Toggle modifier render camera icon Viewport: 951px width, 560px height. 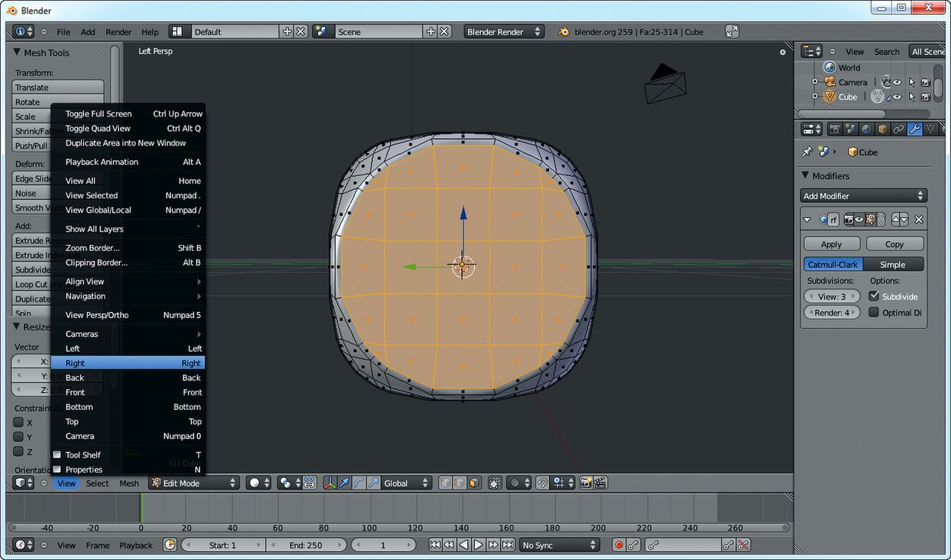[x=849, y=220]
